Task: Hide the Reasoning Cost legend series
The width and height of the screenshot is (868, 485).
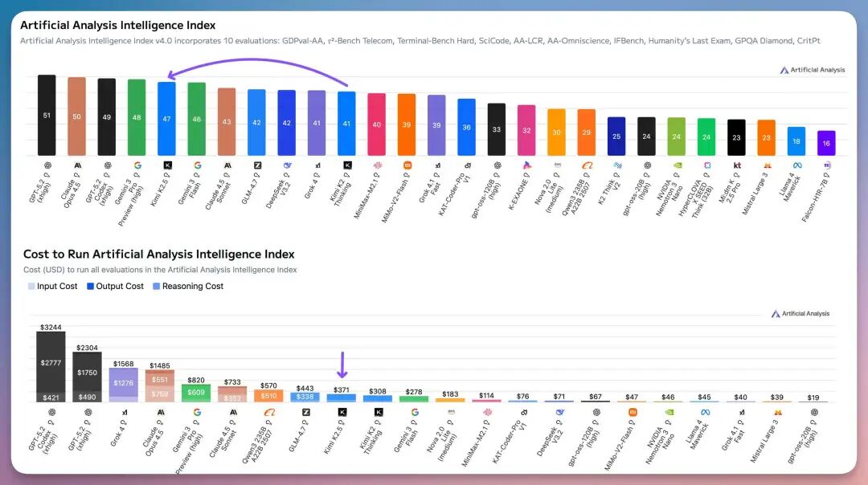Action: (187, 287)
